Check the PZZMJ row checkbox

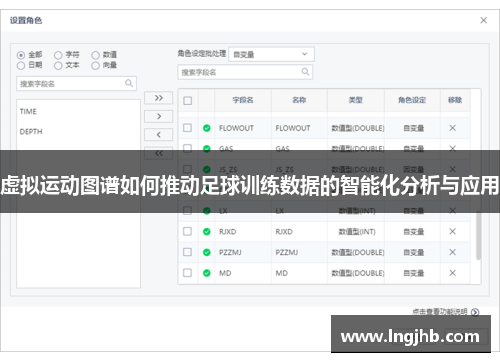coord(188,252)
